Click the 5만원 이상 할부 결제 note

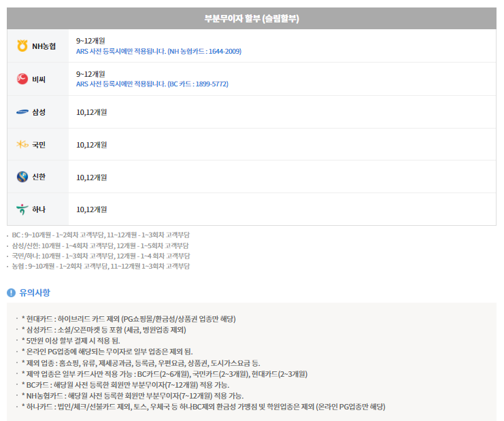coord(71,341)
